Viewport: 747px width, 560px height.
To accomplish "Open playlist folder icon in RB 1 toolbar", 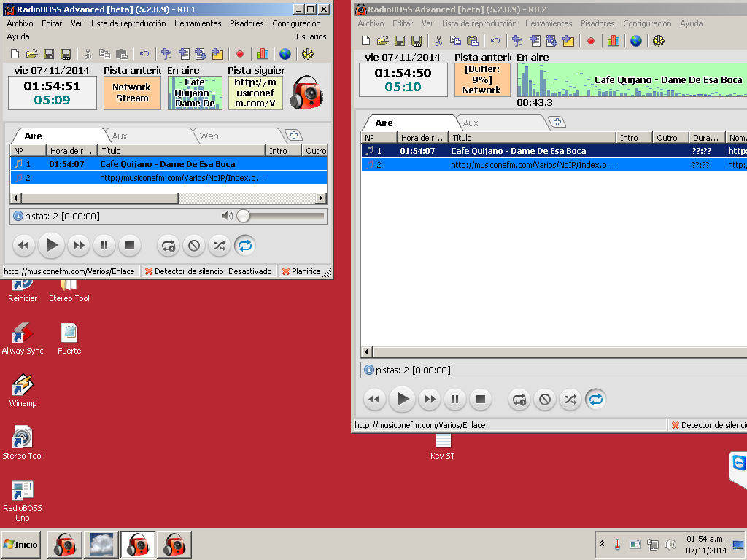I will tap(31, 54).
